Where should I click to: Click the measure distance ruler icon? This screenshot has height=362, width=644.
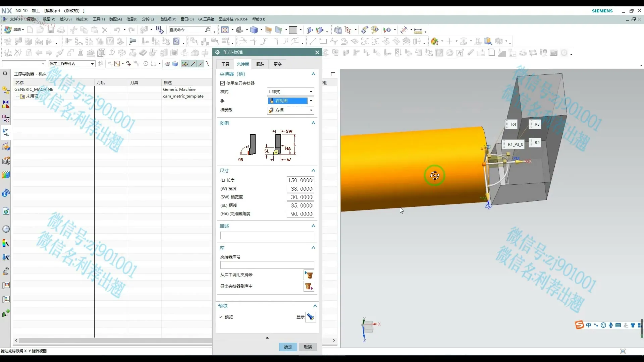(x=418, y=31)
